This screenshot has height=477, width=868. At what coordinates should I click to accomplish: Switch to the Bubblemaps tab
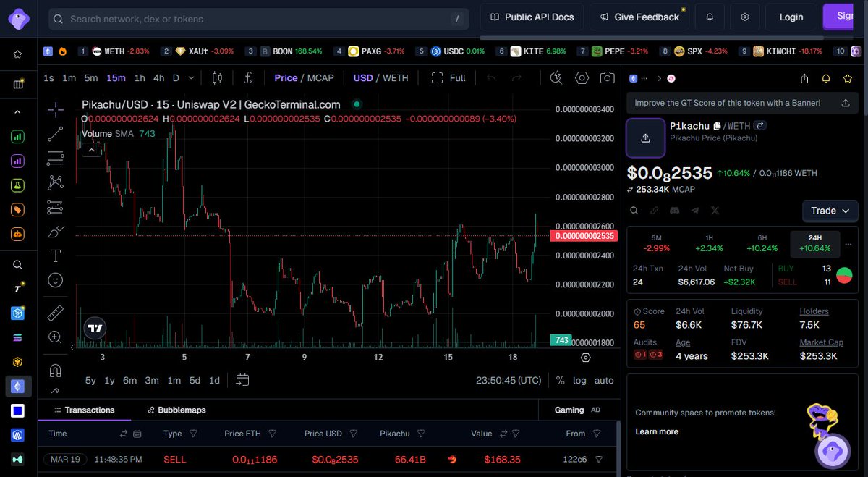(x=176, y=410)
